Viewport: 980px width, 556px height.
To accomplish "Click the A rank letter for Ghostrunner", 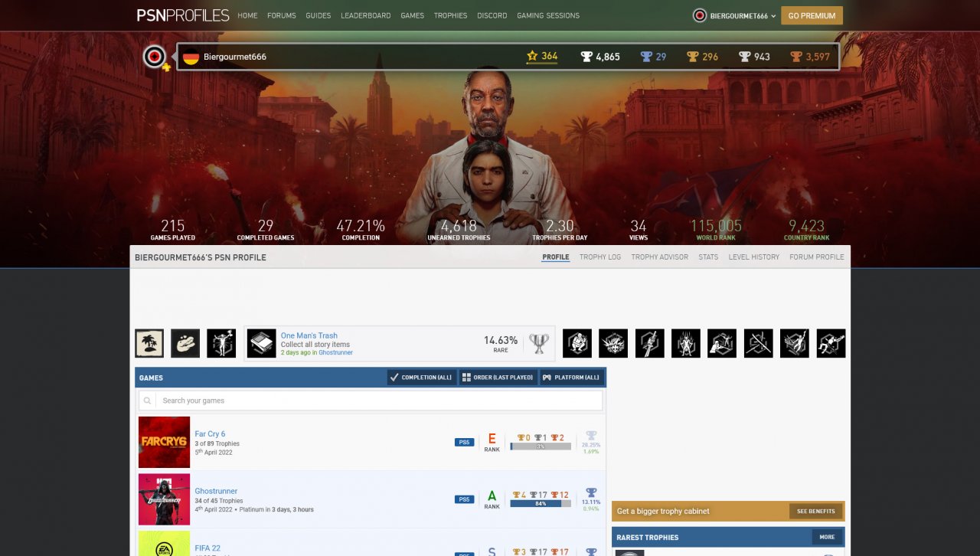I will point(492,496).
